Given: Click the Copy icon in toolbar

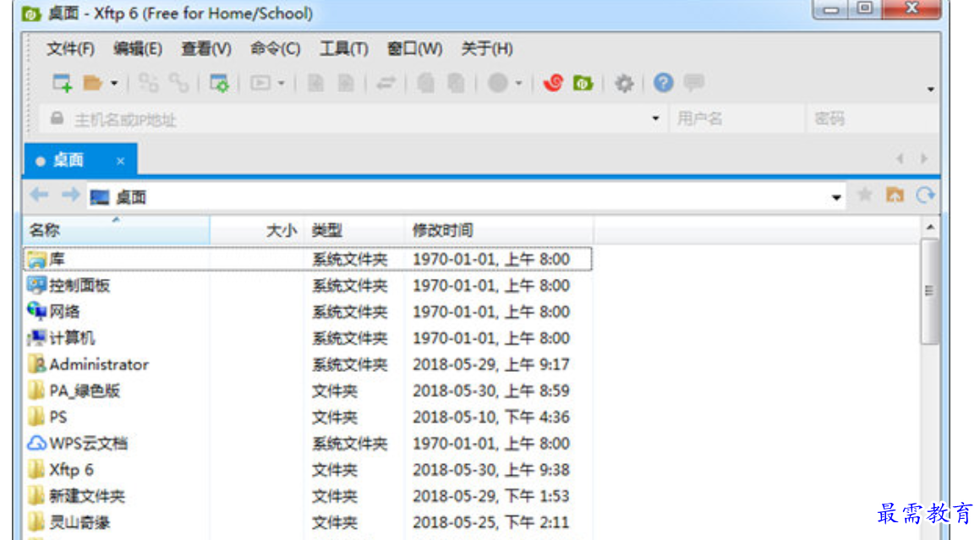Looking at the screenshot, I should (x=425, y=83).
